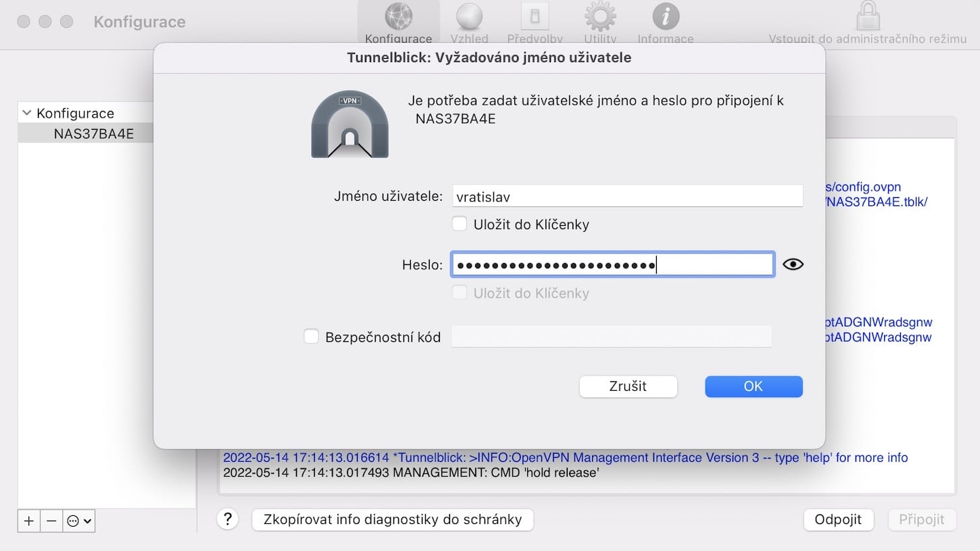
Task: Open the Konfigurace globe toolbar icon
Action: (398, 17)
